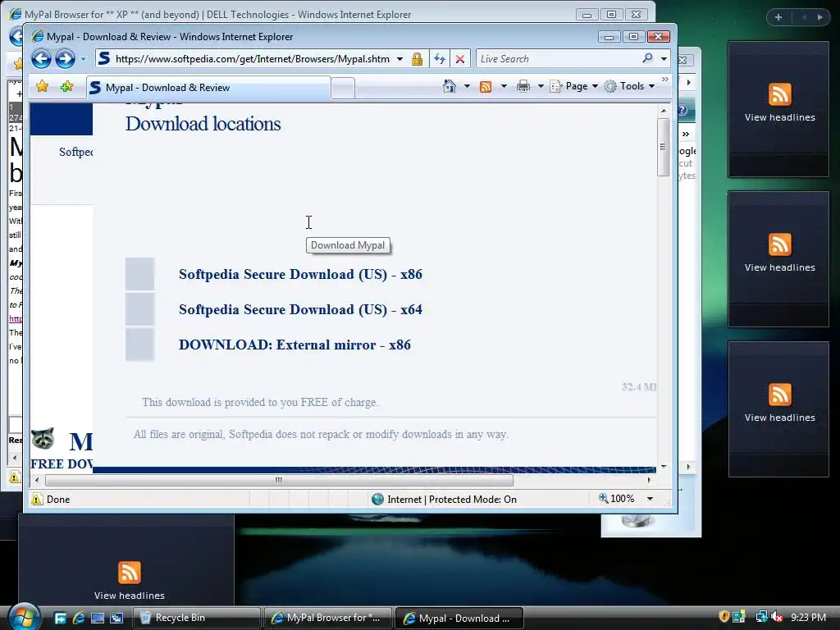This screenshot has height=630, width=840.
Task: Show more toolbar items via double chevron
Action: [x=664, y=80]
